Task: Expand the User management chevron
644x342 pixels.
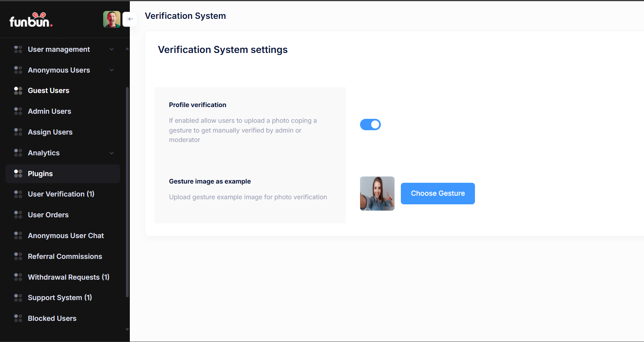Action: (112, 49)
